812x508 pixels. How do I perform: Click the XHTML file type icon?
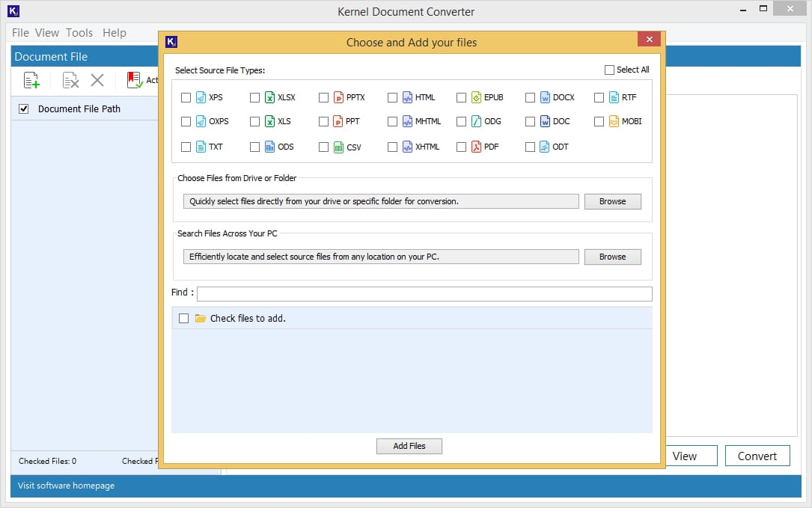[408, 147]
